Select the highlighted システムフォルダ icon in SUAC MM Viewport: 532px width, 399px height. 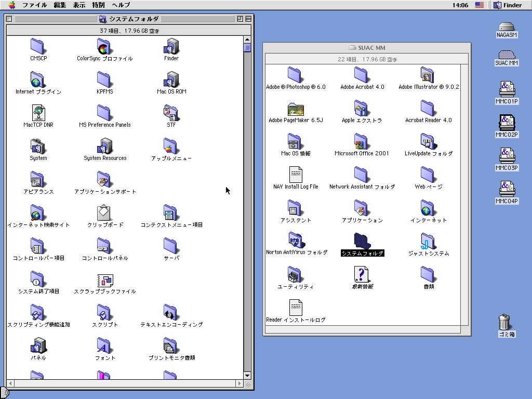362,241
